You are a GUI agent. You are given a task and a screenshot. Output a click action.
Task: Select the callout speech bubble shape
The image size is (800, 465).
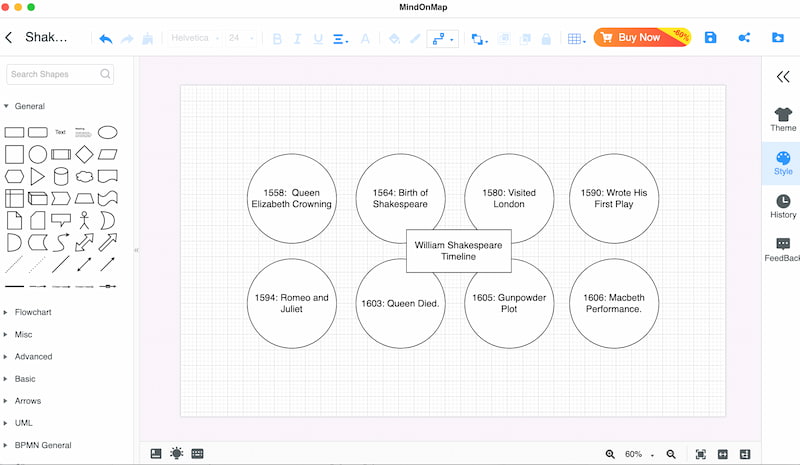[x=61, y=220]
